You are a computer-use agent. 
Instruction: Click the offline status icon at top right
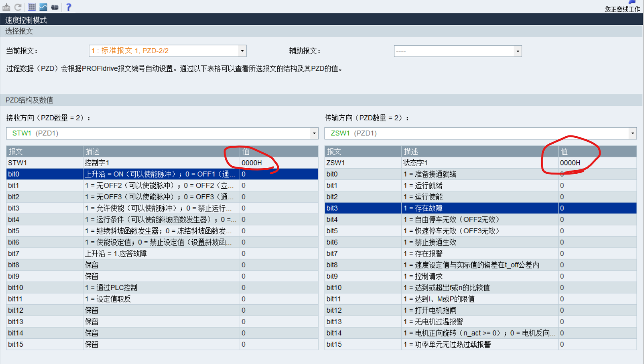pos(632,2)
